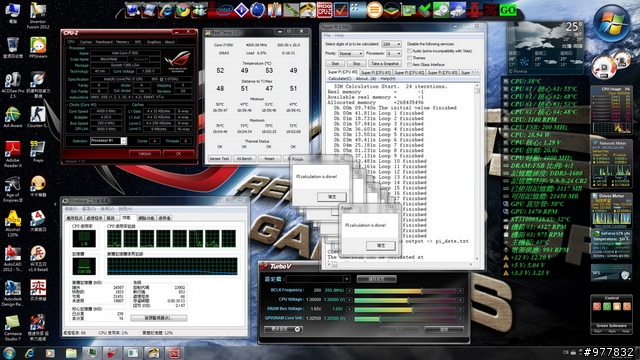This screenshot has width=640, height=360.
Task: Adjust the BCLK Frequency slider in TurboV
Action: click(405, 291)
